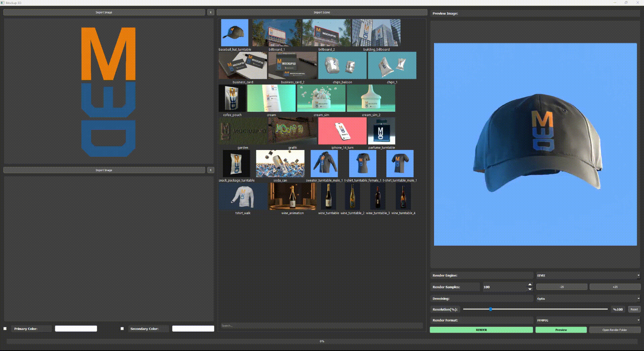This screenshot has height=351, width=644.
Task: Minimize the Mockup 3D window
Action: pyautogui.click(x=615, y=3)
